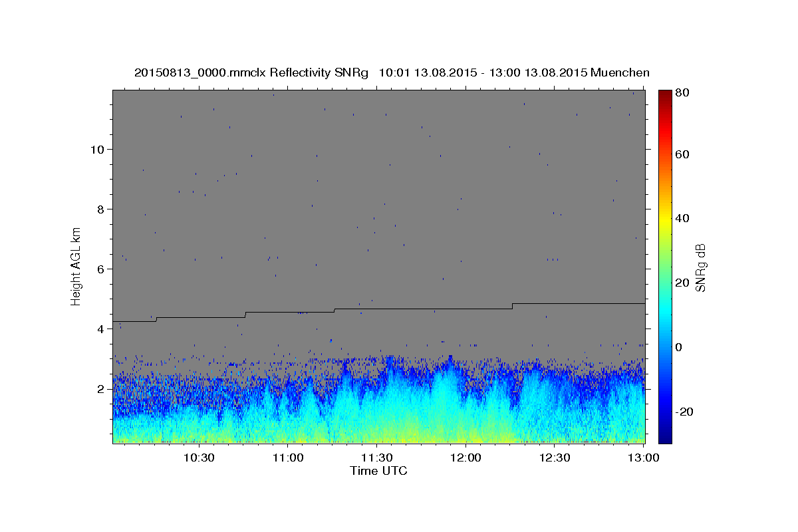Click the 'Time UTC' axis label
798x532 pixels.
(378, 471)
